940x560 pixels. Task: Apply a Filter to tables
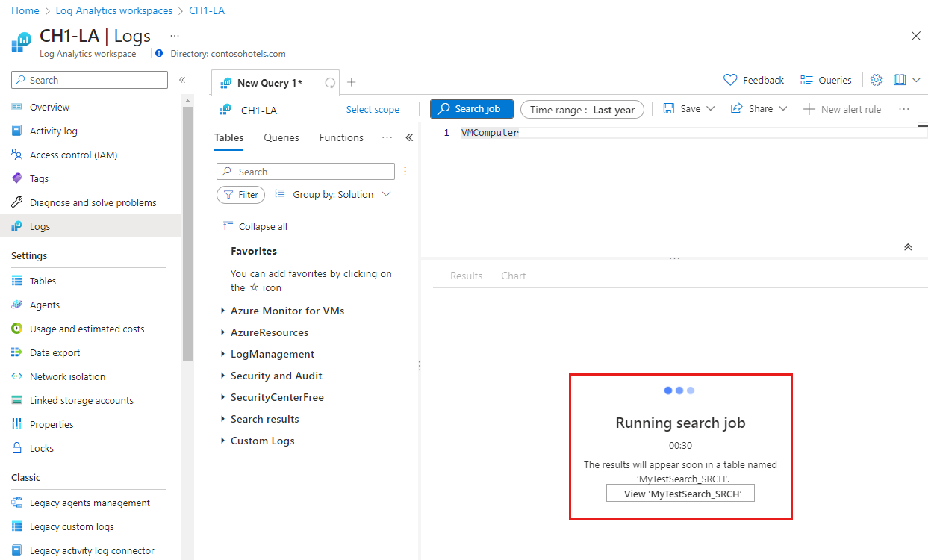240,194
